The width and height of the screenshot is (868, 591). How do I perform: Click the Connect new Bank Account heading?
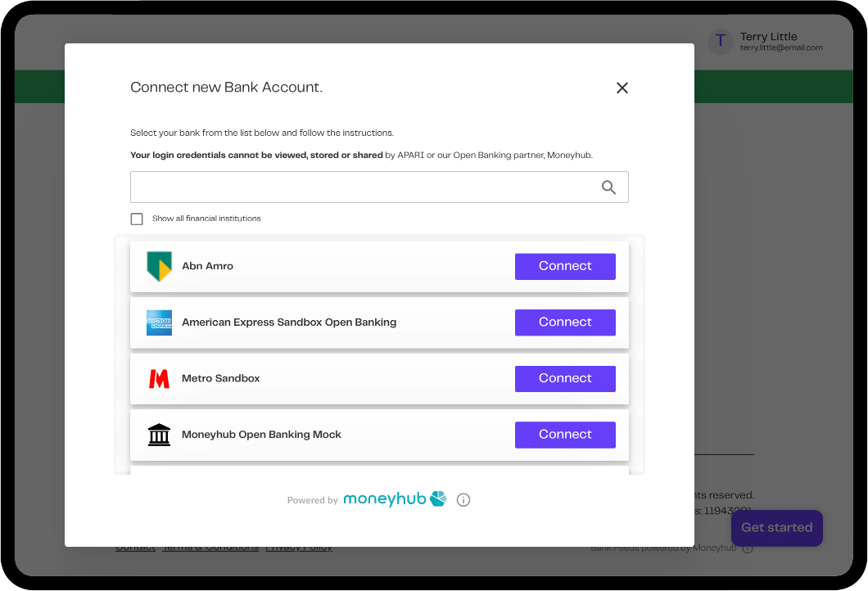(x=226, y=88)
